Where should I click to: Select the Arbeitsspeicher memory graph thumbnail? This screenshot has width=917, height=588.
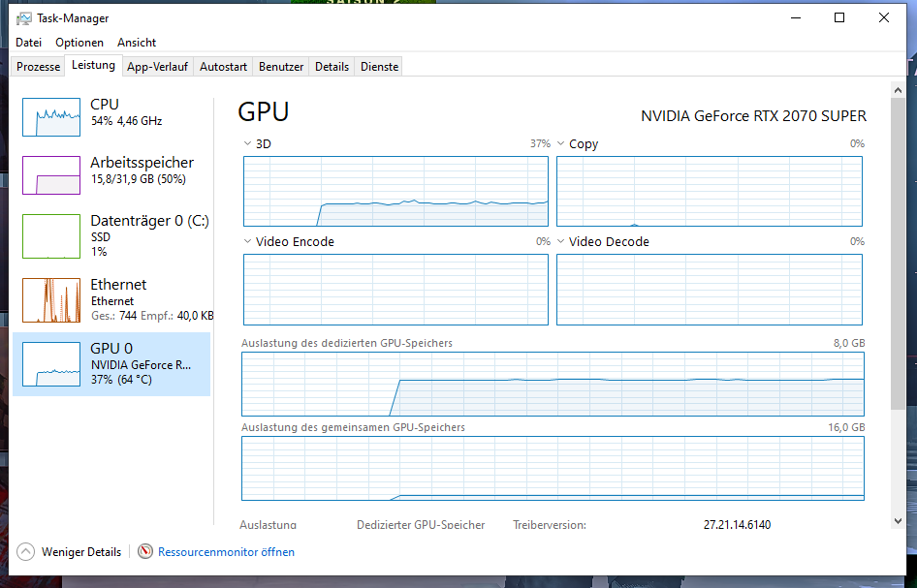[51, 175]
